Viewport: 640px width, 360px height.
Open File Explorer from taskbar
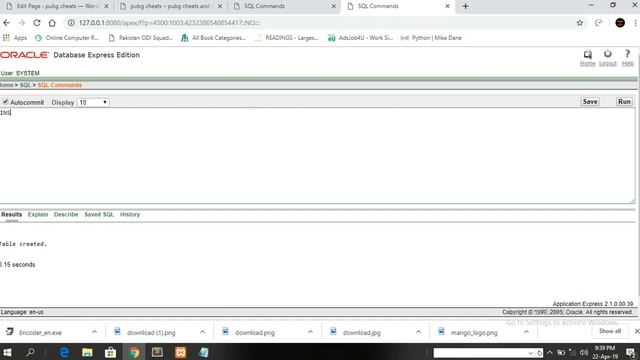click(87, 352)
